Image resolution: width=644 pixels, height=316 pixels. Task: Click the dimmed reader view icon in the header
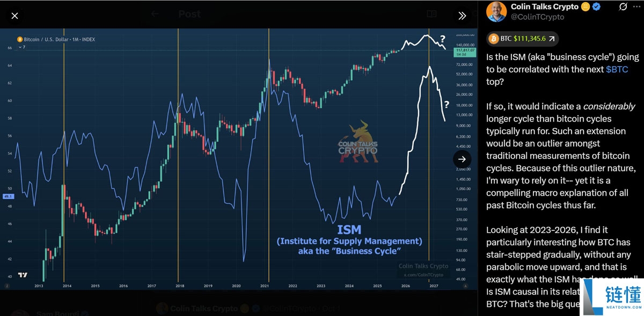(x=431, y=15)
